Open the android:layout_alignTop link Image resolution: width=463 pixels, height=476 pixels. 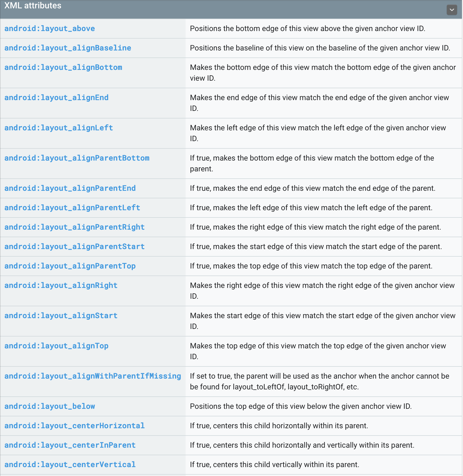(56, 346)
